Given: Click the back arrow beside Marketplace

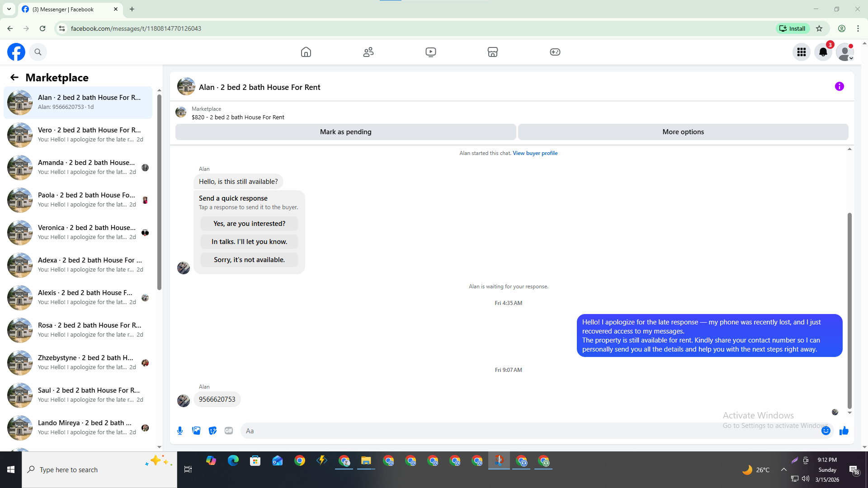Looking at the screenshot, I should coord(14,78).
